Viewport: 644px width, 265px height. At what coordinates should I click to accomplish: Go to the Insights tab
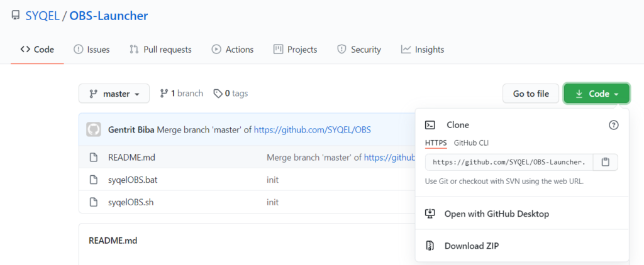[423, 50]
